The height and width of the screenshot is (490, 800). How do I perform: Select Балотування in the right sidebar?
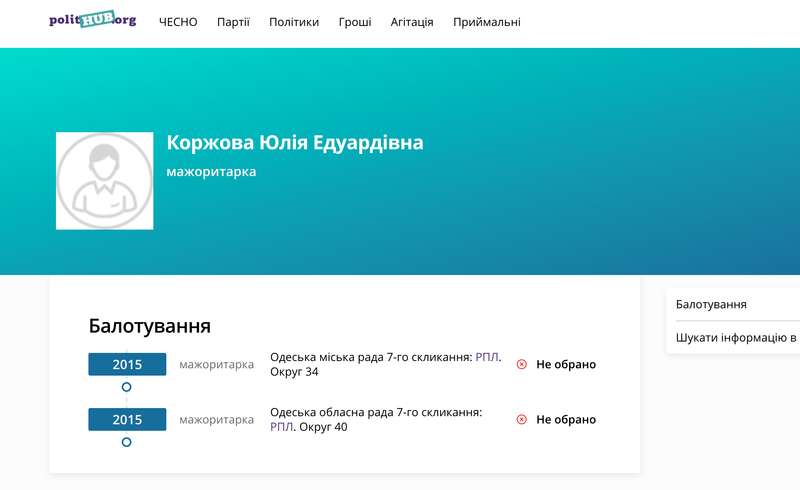[711, 304]
